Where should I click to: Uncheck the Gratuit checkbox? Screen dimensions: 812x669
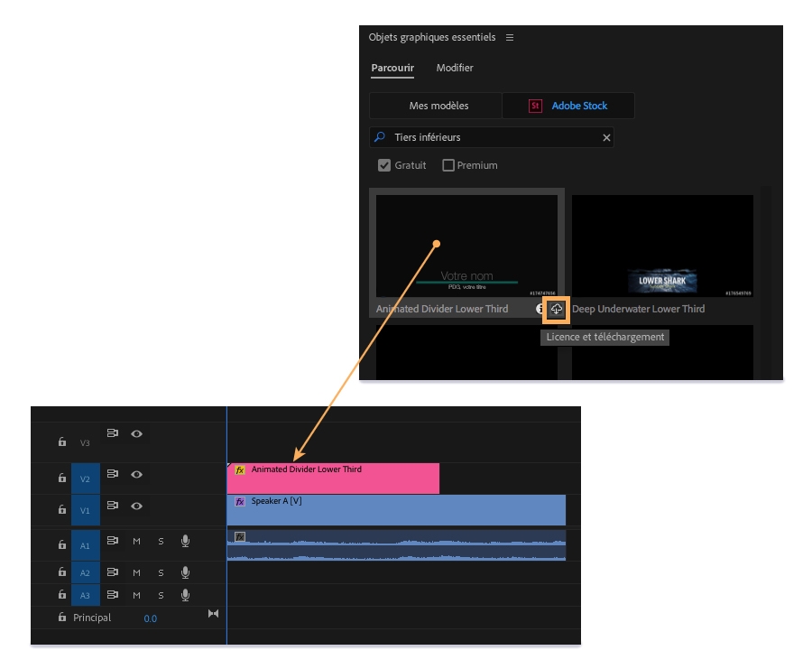coord(383,164)
